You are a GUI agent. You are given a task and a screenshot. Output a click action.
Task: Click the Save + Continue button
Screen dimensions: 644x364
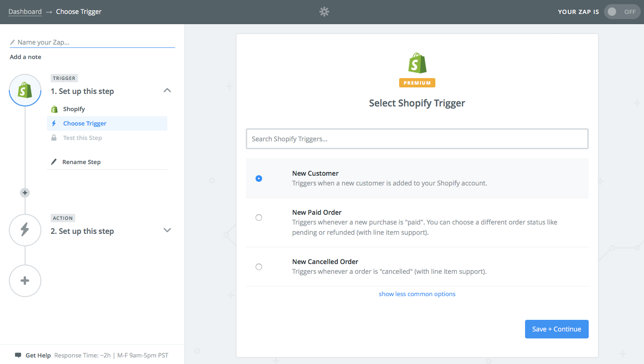(557, 329)
